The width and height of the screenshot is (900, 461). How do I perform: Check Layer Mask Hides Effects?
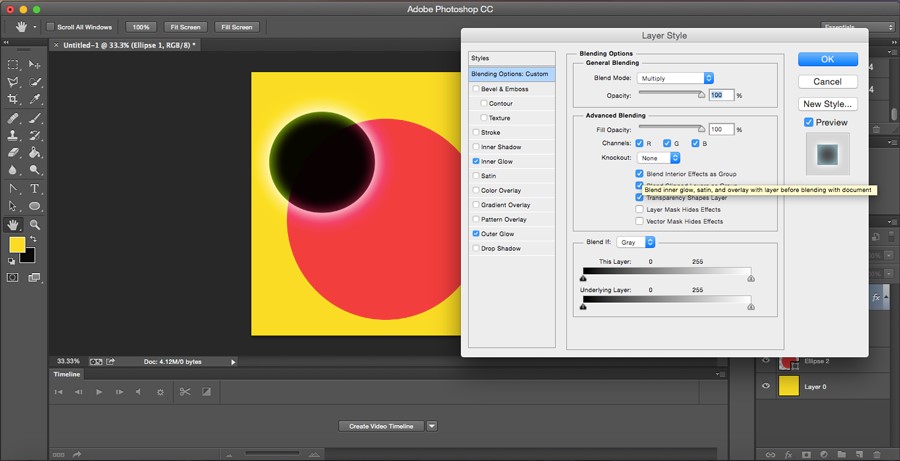[x=639, y=210]
